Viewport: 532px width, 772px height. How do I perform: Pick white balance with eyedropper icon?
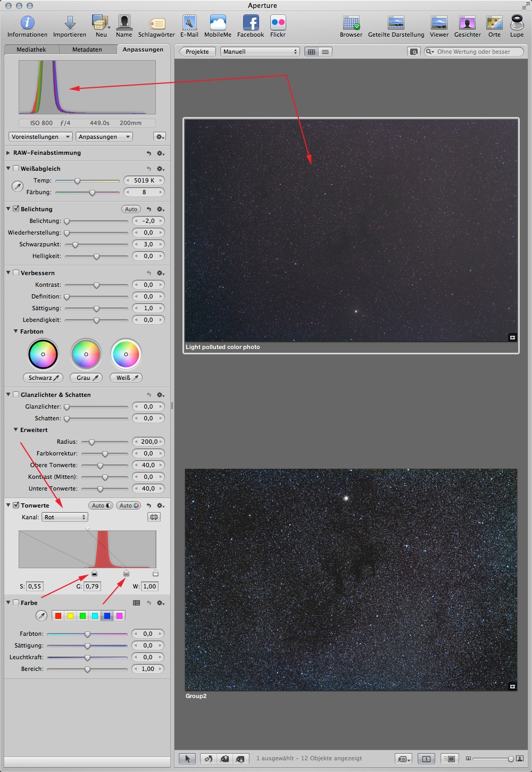pos(18,186)
